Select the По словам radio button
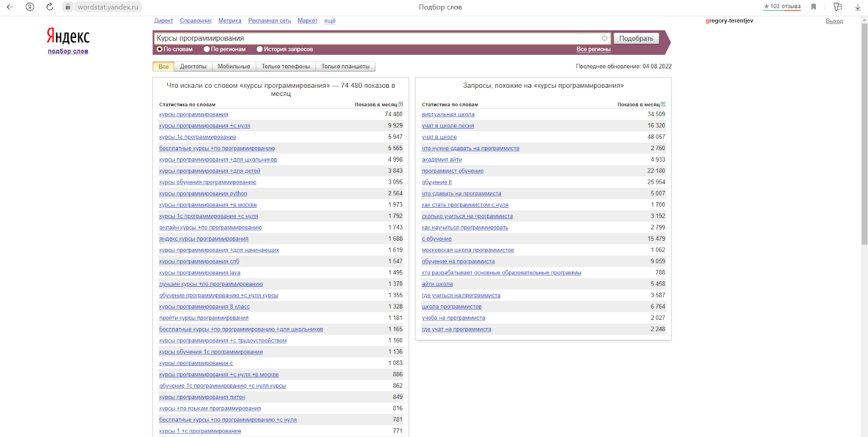 159,49
